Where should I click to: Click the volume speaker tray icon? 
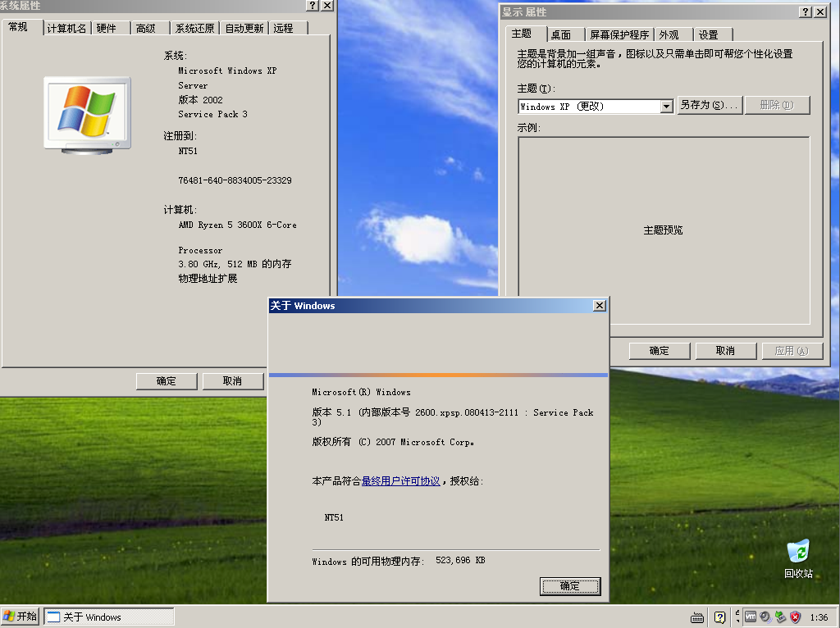[765, 617]
